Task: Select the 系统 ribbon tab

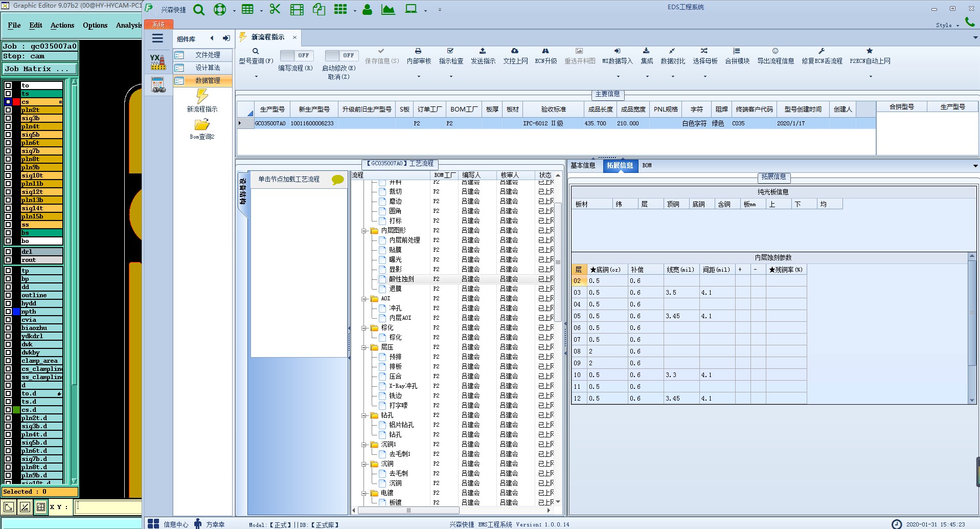Action: click(x=158, y=25)
